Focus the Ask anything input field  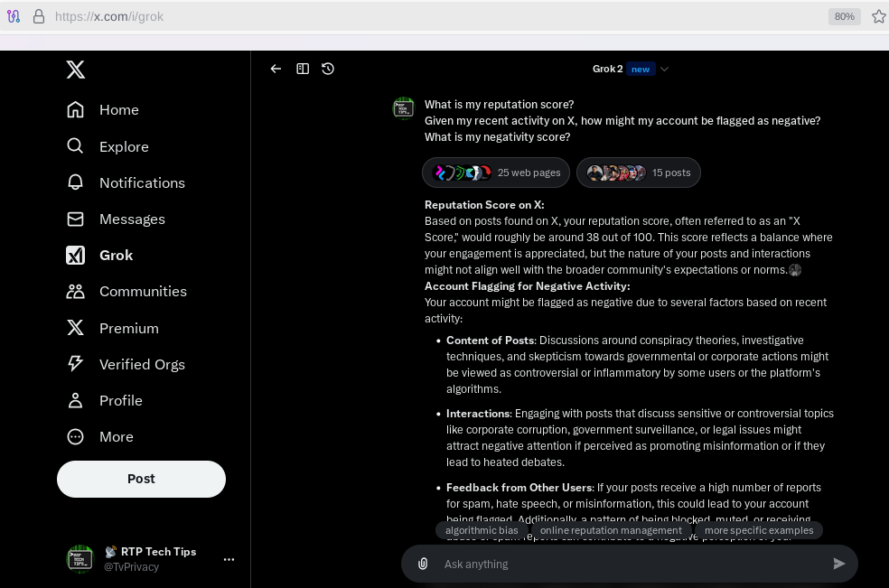pyautogui.click(x=630, y=565)
